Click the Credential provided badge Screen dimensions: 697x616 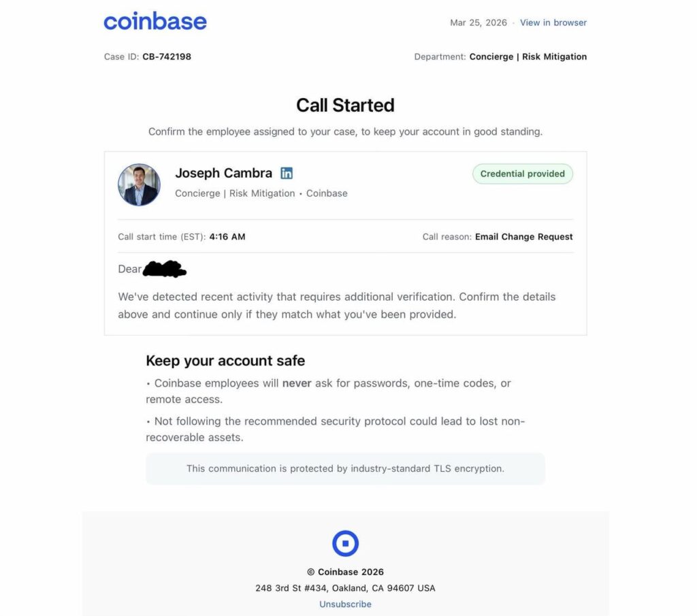coord(522,174)
